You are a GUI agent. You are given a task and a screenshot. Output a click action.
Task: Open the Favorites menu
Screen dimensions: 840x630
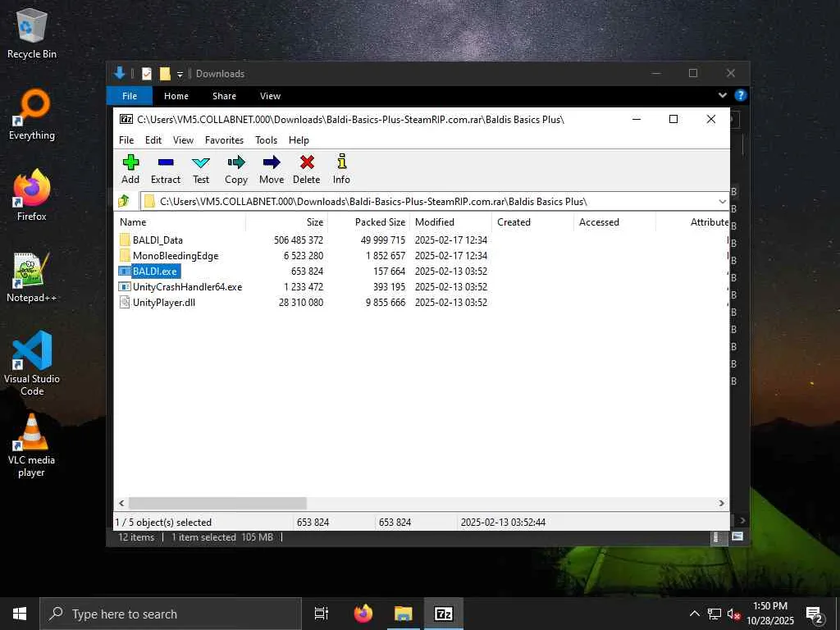pos(224,139)
